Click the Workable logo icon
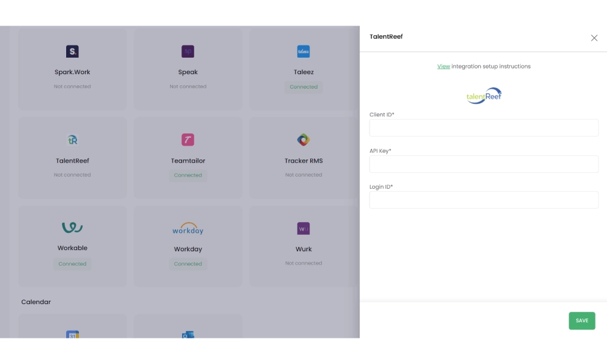The height and width of the screenshot is (364, 607). tap(72, 227)
